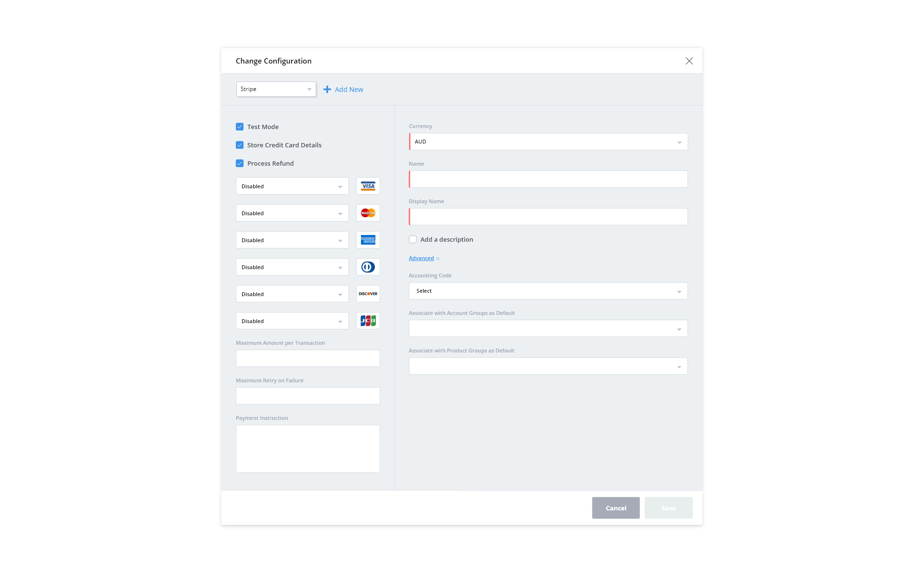This screenshot has height=573, width=924.
Task: Open the Visa status Disabled dropdown
Action: [x=292, y=186]
